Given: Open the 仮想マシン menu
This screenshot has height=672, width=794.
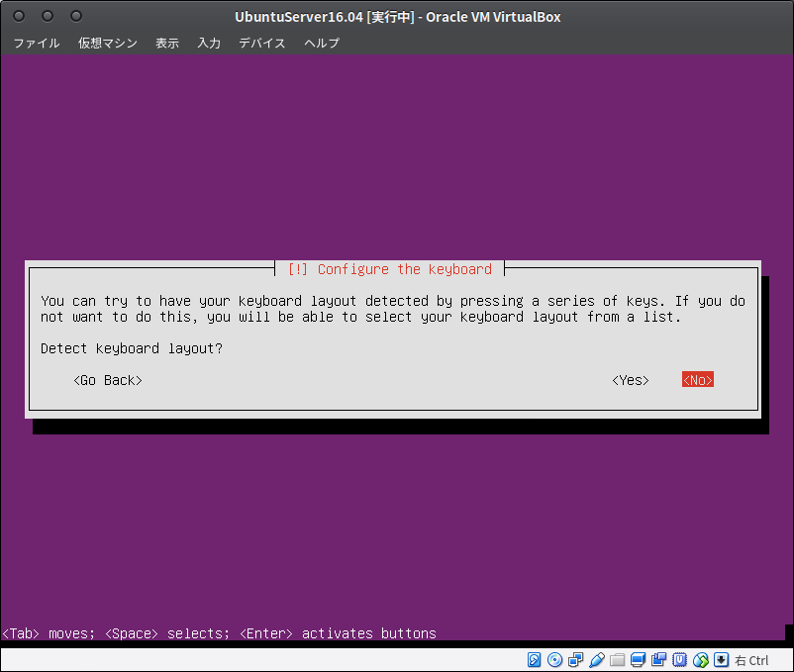Looking at the screenshot, I should (108, 43).
